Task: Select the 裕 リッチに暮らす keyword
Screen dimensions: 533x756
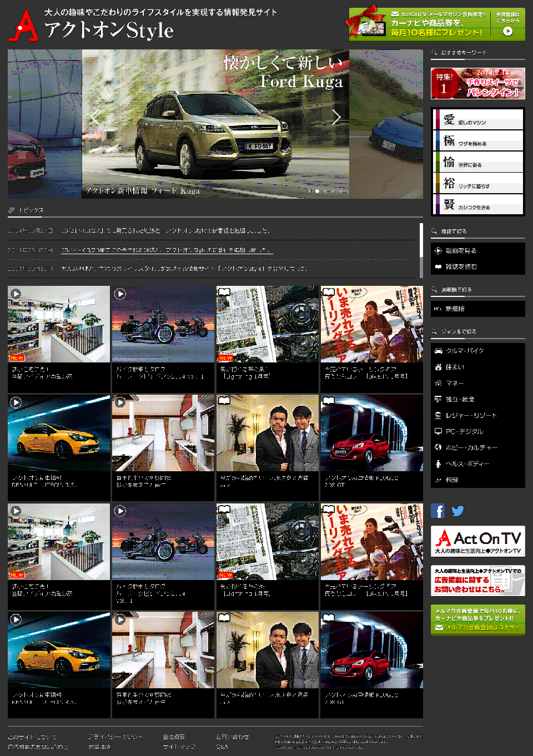Action: coord(478,183)
